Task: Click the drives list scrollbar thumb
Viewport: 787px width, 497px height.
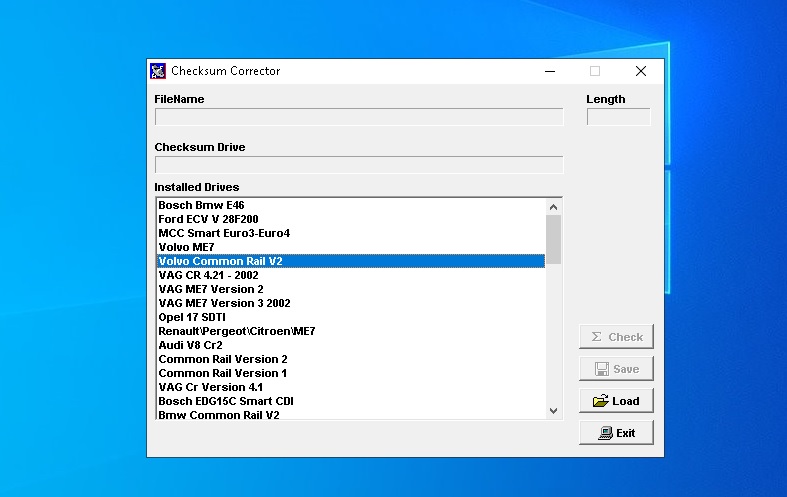Action: 553,239
